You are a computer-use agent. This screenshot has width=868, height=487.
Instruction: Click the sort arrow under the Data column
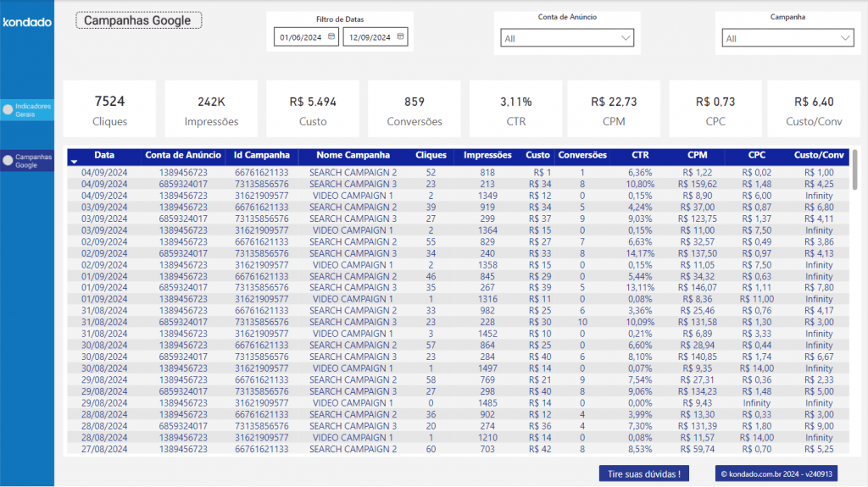tap(75, 161)
